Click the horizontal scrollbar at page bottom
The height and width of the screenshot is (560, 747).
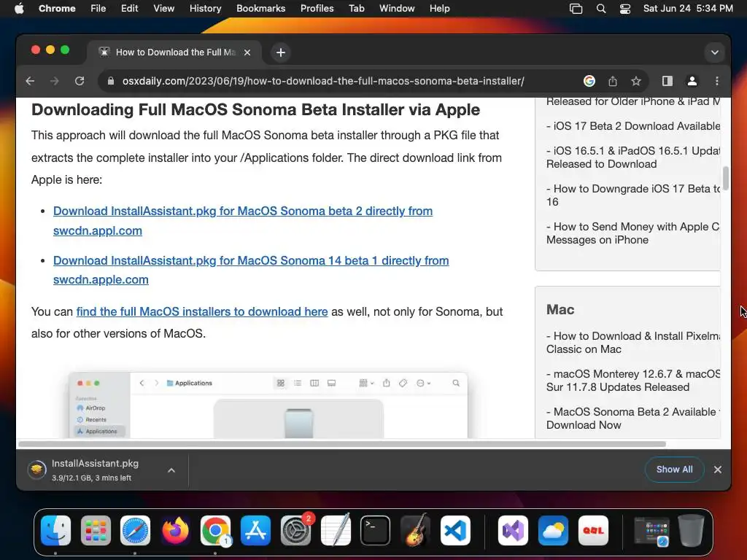pyautogui.click(x=341, y=444)
